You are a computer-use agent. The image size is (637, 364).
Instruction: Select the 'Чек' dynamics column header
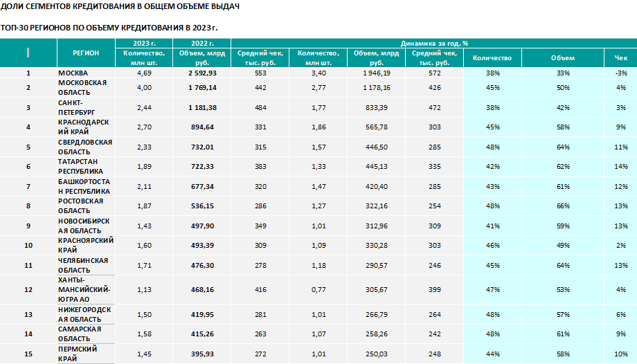click(x=620, y=57)
